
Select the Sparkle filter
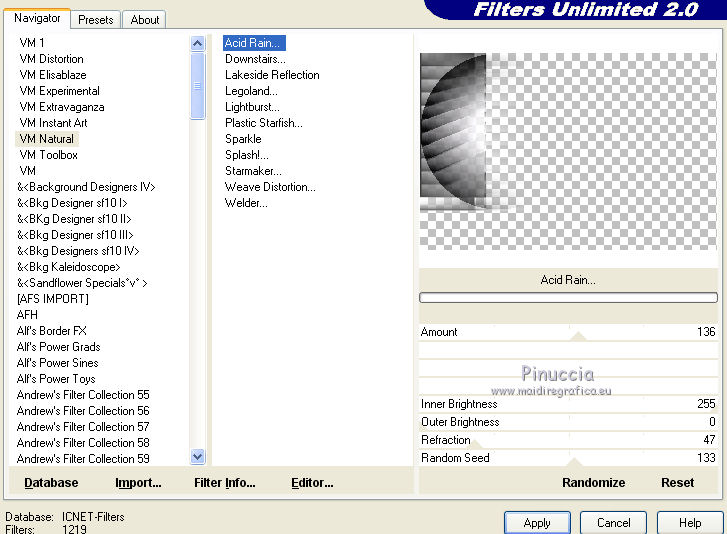point(243,139)
